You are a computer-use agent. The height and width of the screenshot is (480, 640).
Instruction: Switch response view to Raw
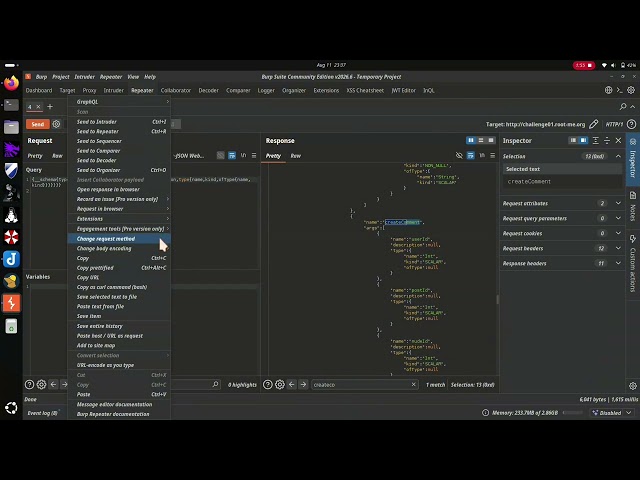(296, 156)
